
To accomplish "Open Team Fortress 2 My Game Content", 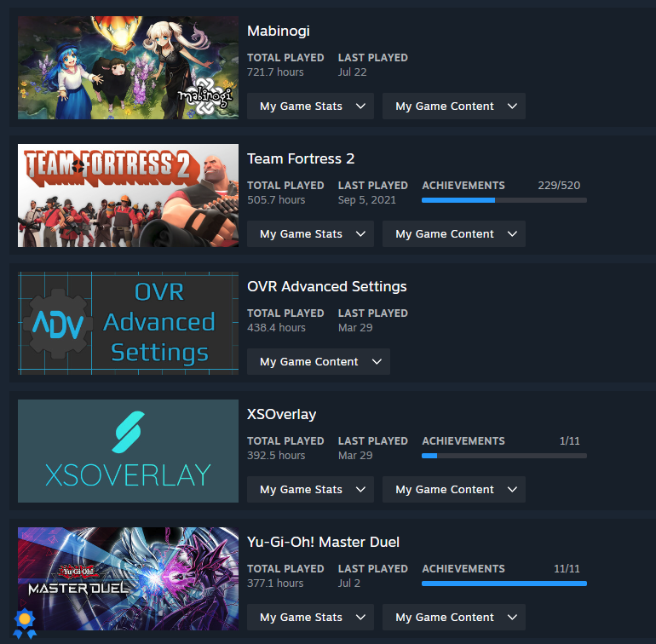I will 453,234.
